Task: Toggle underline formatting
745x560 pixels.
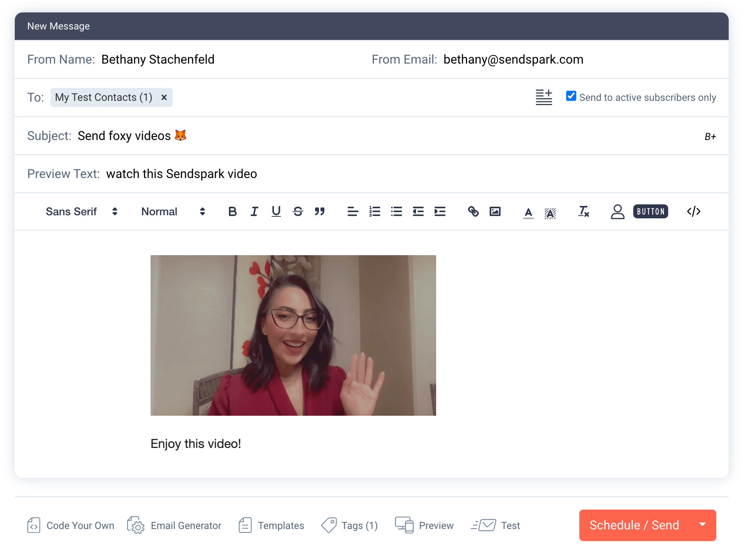Action: [276, 211]
